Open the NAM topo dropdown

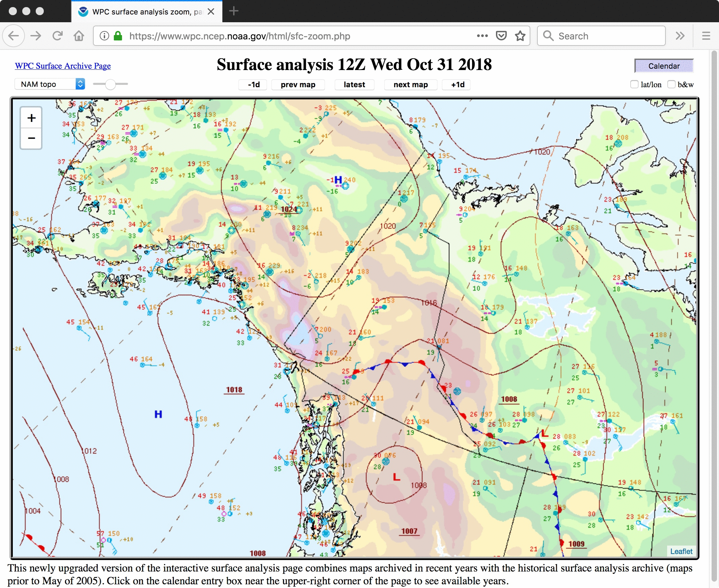tap(50, 84)
